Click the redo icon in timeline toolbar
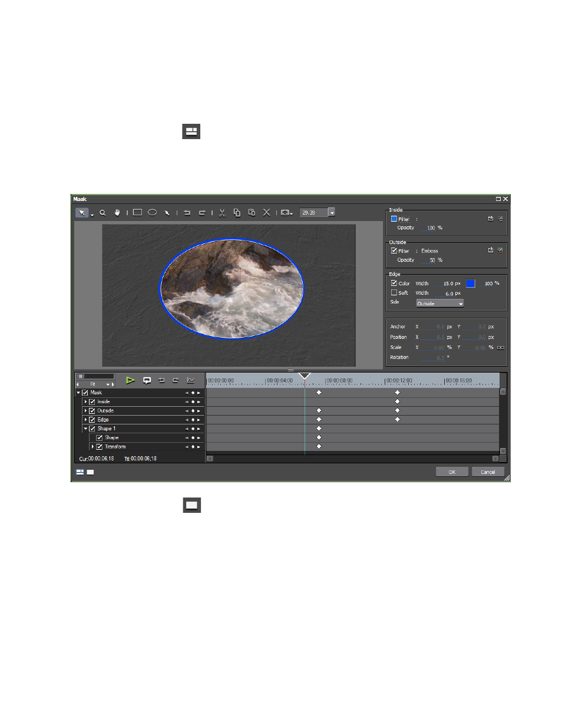Screen dimensions: 562x728 pyautogui.click(x=176, y=380)
